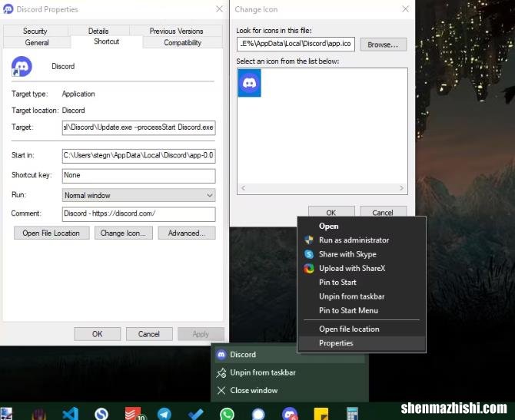Click the Run as administrator shield icon

pyautogui.click(x=309, y=240)
